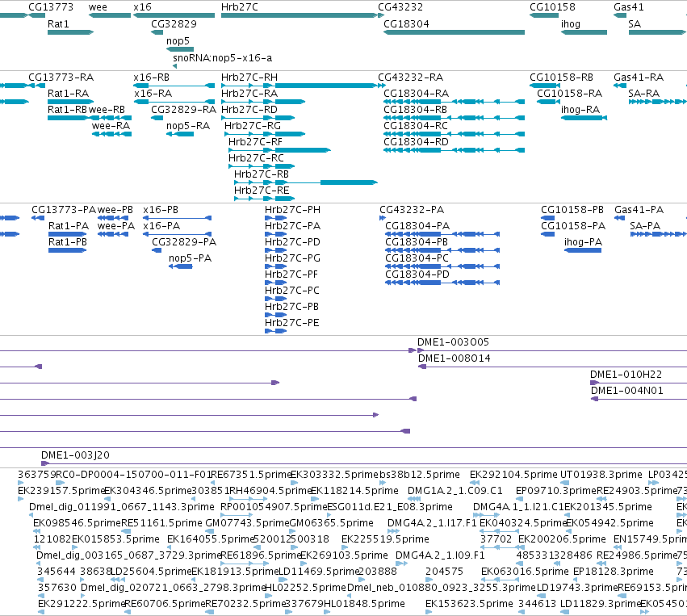Select transcript Hrb27C-RH

(x=300, y=86)
